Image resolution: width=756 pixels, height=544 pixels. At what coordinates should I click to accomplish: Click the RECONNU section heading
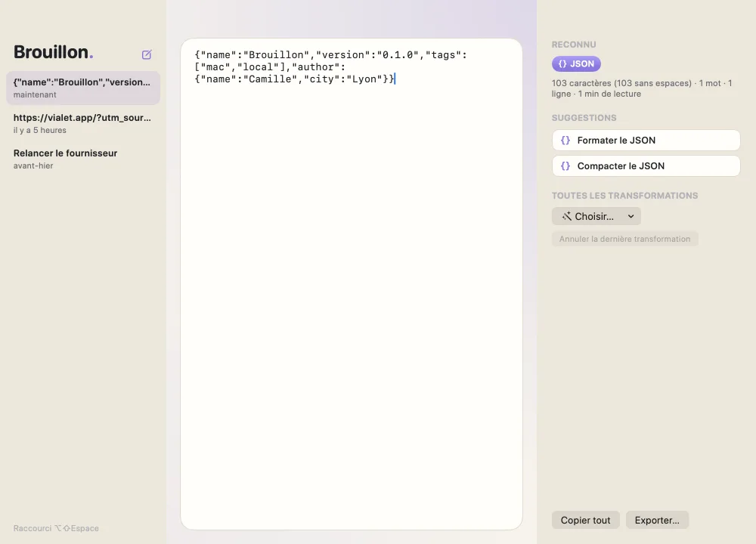574,45
